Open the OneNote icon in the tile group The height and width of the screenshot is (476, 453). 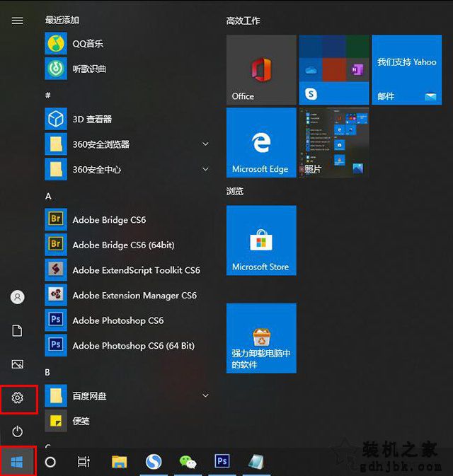pyautogui.click(x=357, y=70)
